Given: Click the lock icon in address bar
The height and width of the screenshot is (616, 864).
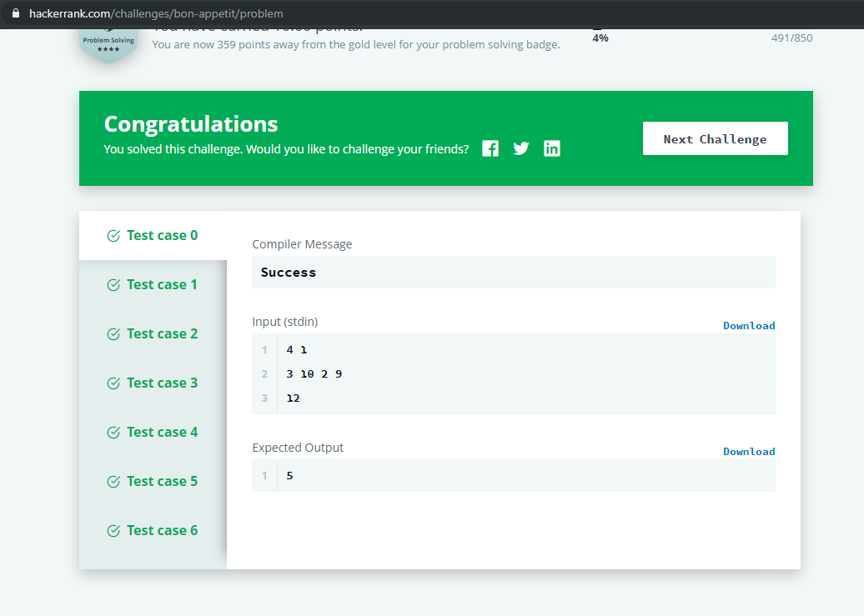Looking at the screenshot, I should [16, 13].
